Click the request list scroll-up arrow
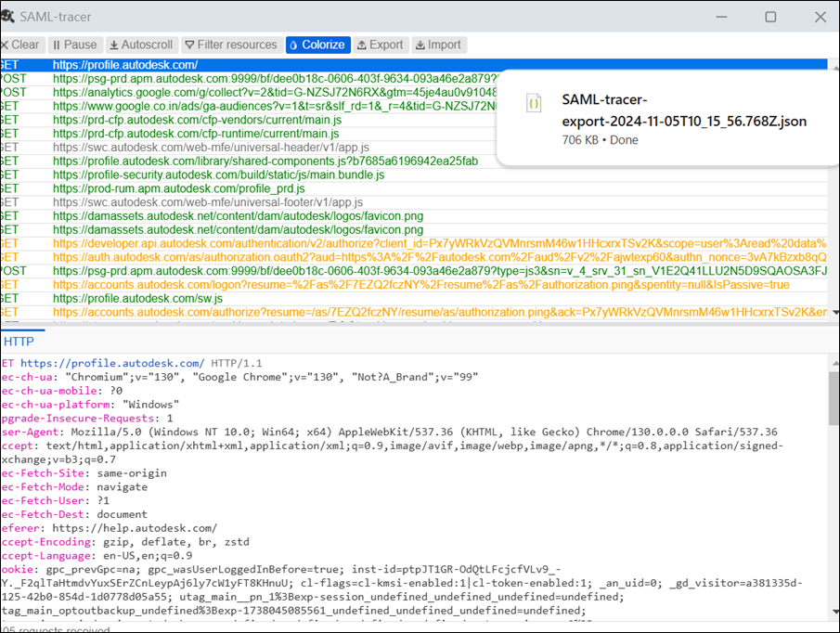Screen dimensions: 840x633 (834, 68)
